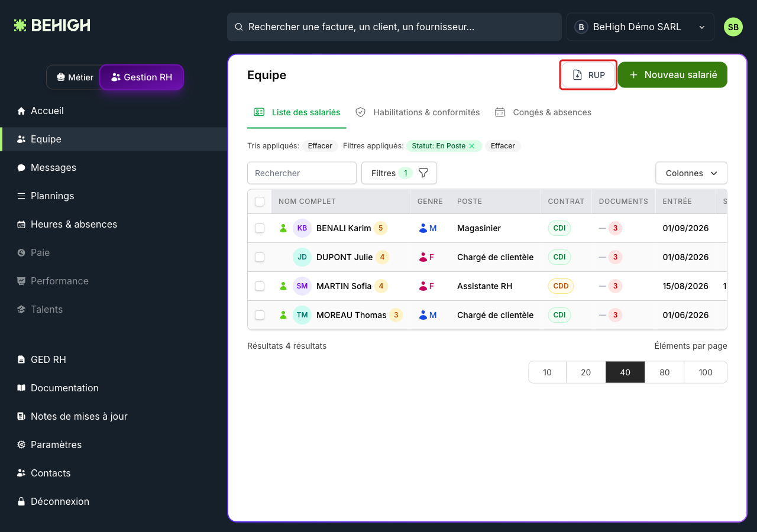Click the GED RH document icon
This screenshot has width=757, height=532.
click(x=21, y=360)
